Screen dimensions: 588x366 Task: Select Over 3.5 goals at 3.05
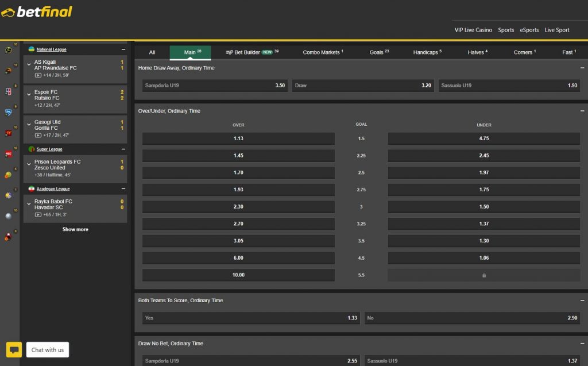238,241
